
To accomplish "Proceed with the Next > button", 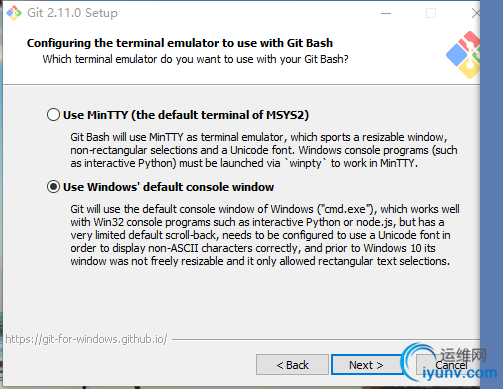I will [366, 365].
